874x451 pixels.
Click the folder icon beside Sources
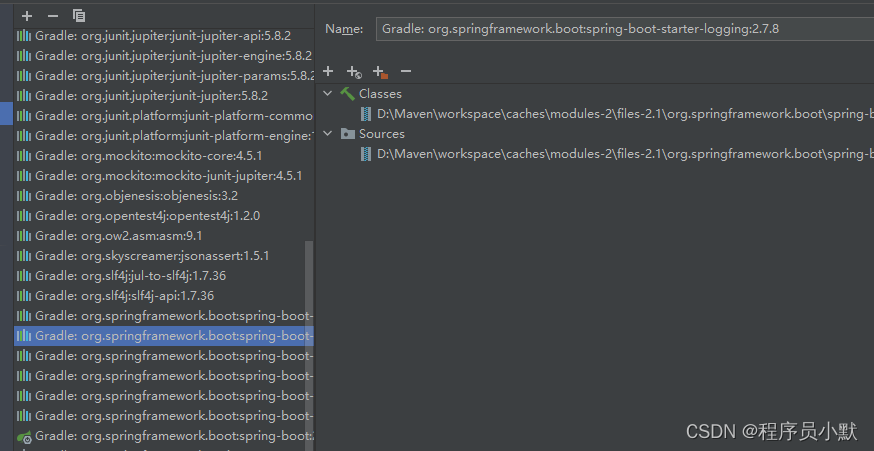tap(348, 134)
